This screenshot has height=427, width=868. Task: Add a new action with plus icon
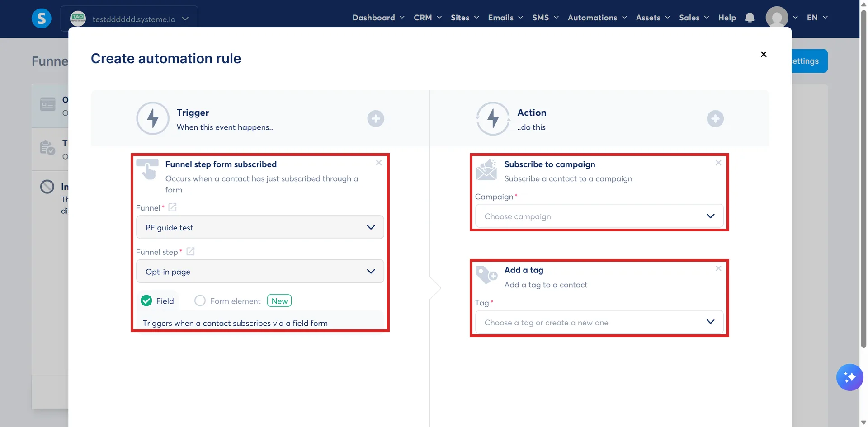click(x=715, y=119)
